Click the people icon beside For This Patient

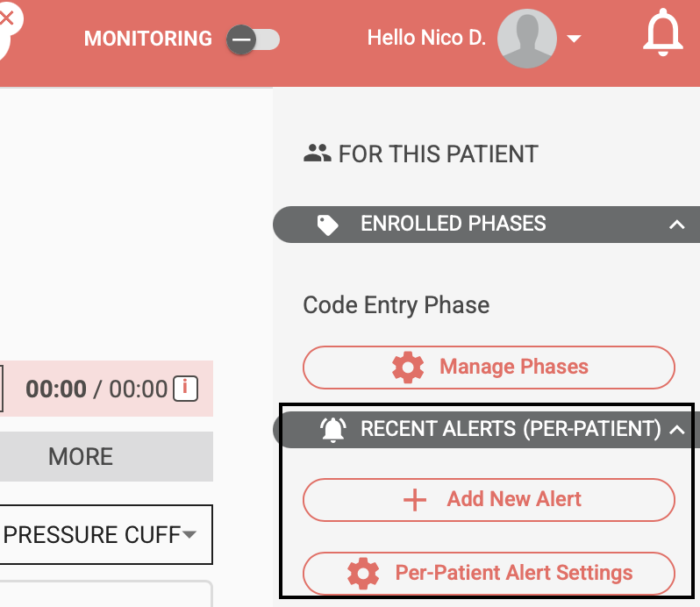coord(317,154)
